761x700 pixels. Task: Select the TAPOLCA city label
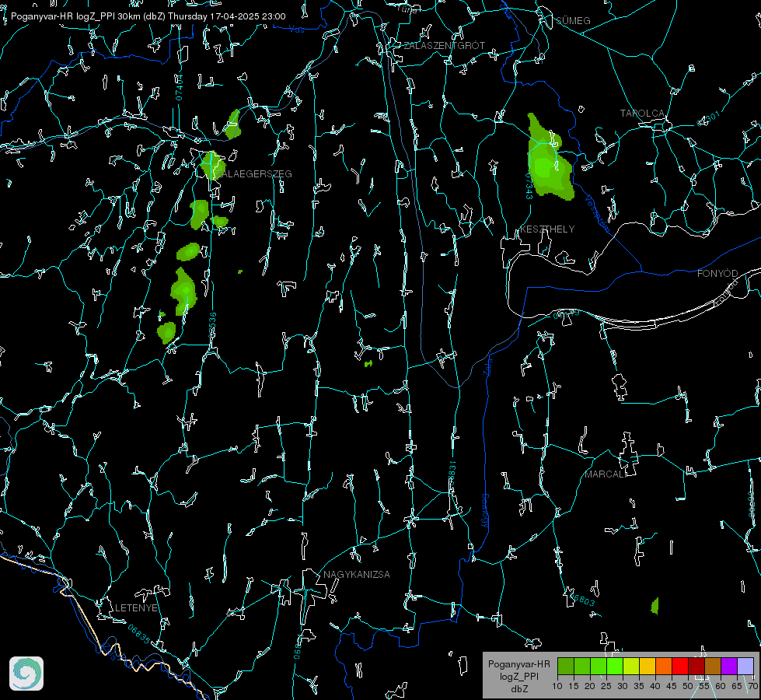coord(642,114)
